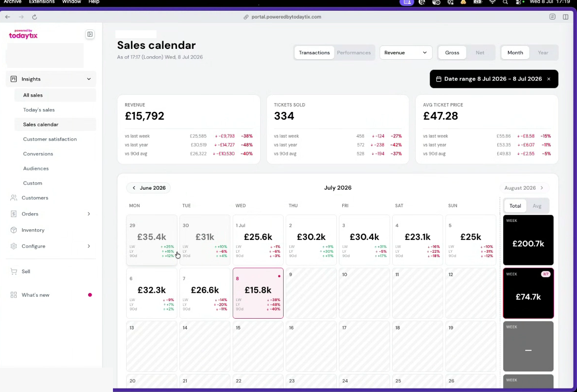The height and width of the screenshot is (392, 577).
Task: Click the browser reader view icon
Action: (x=553, y=17)
